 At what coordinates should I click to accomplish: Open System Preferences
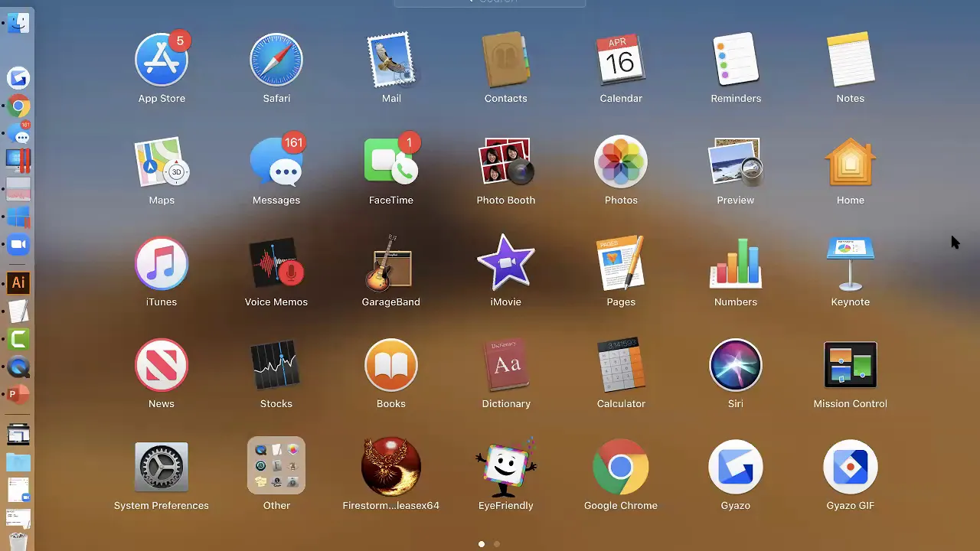click(162, 467)
